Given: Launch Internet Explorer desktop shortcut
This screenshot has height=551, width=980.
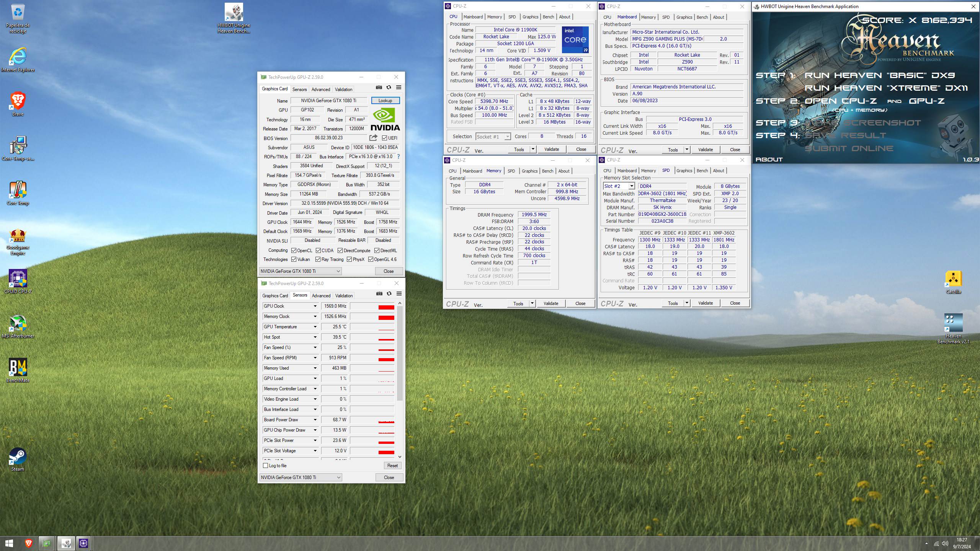Looking at the screenshot, I should pyautogui.click(x=18, y=60).
